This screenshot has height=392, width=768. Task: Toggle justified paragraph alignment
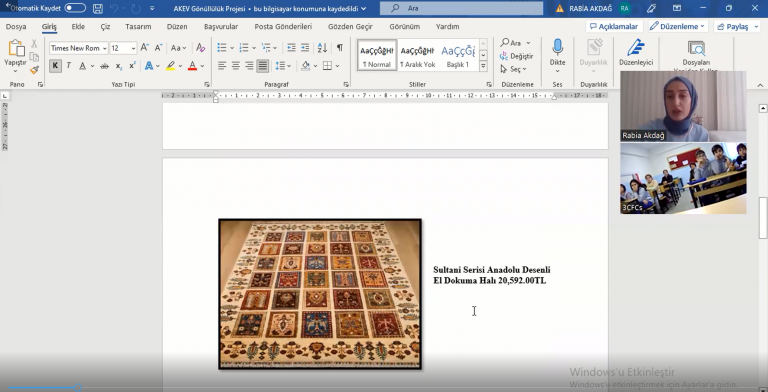263,66
